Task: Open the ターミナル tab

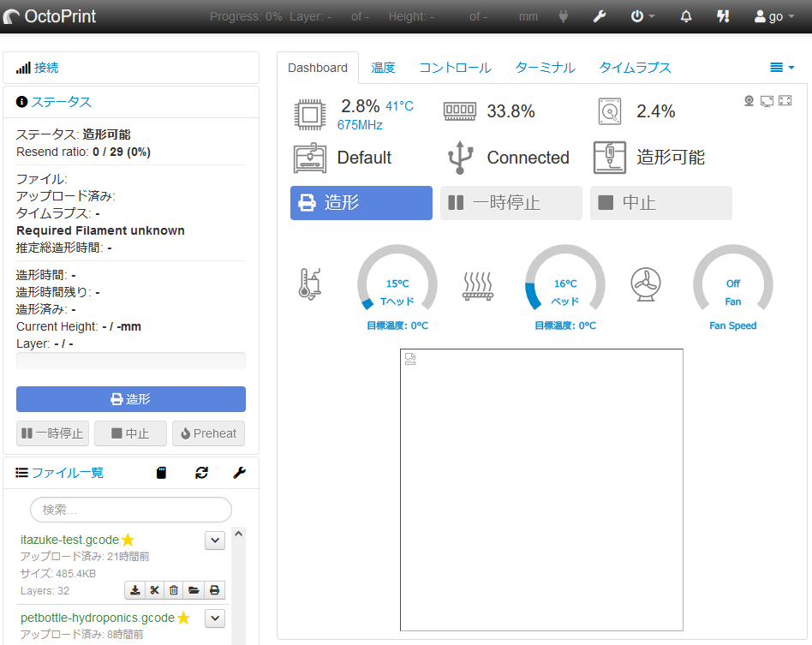Action: coord(545,68)
